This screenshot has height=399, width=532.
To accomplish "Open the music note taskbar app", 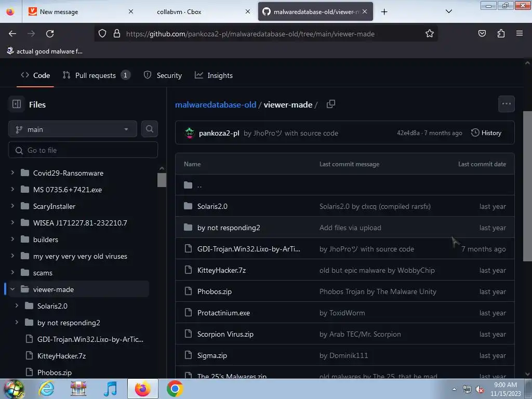I will 110,389.
